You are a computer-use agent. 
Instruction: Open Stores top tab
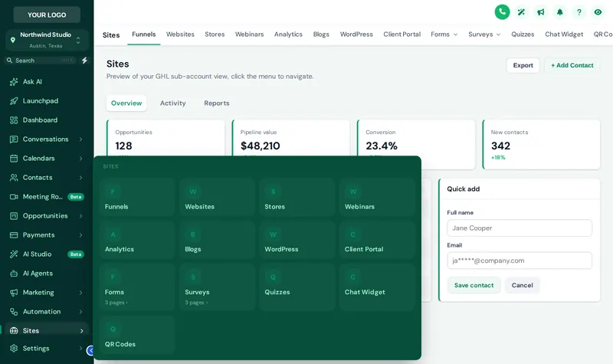(x=215, y=34)
